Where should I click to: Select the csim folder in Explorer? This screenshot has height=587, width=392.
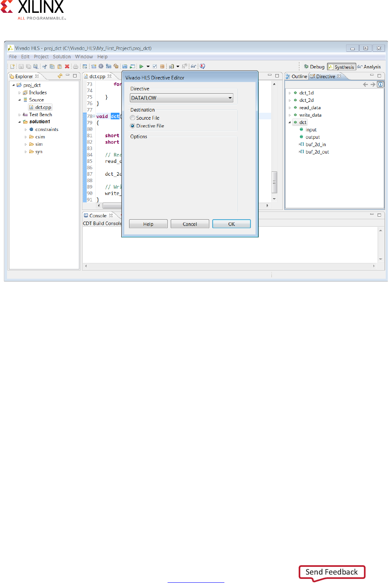(37, 137)
